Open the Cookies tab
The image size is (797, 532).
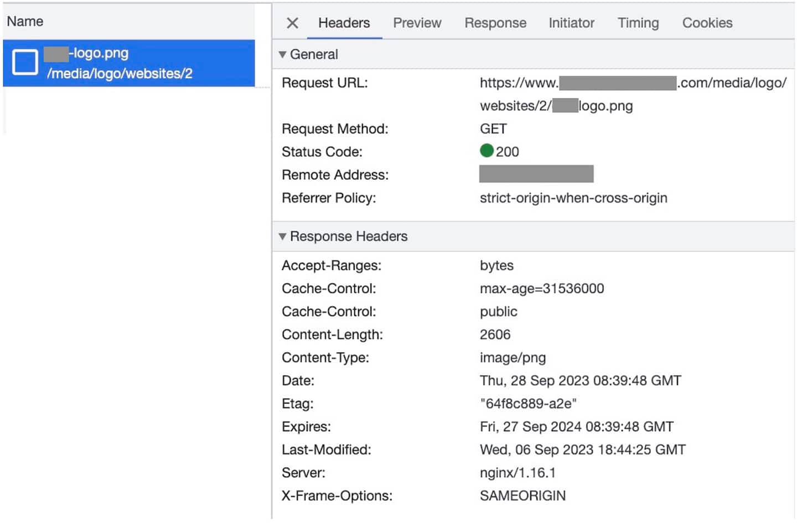click(707, 23)
